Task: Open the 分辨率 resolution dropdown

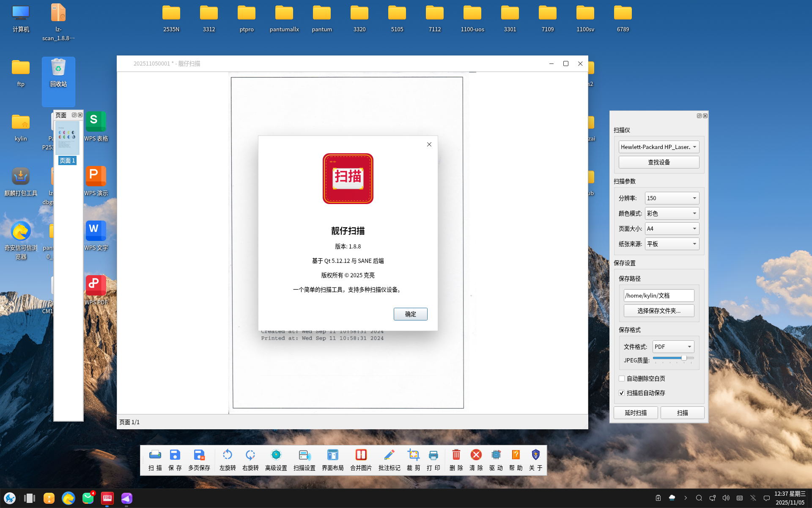Action: click(x=672, y=198)
